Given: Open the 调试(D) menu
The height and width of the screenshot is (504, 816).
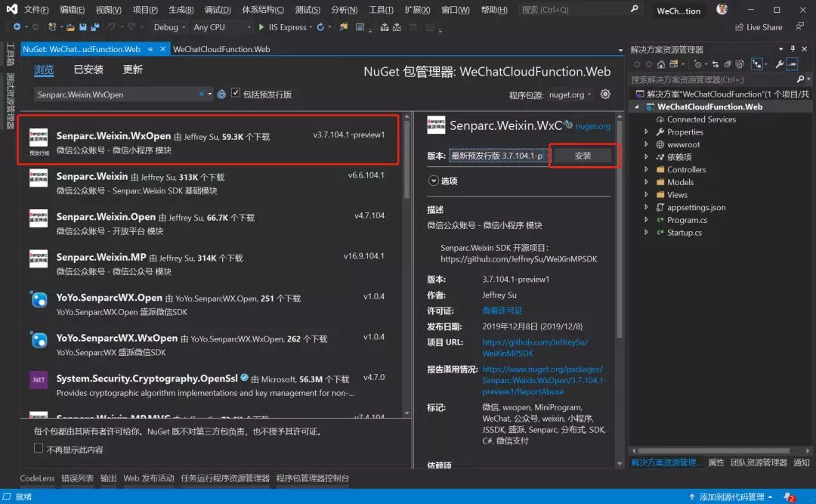Looking at the screenshot, I should click(218, 10).
